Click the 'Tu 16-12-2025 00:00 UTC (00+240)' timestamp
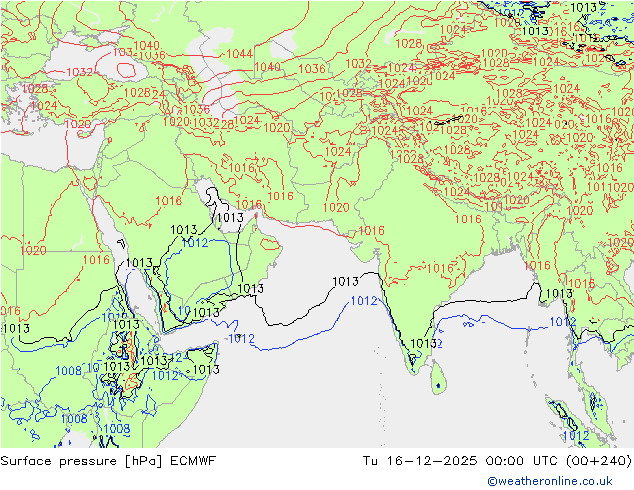This screenshot has width=634, height=490. tap(497, 461)
